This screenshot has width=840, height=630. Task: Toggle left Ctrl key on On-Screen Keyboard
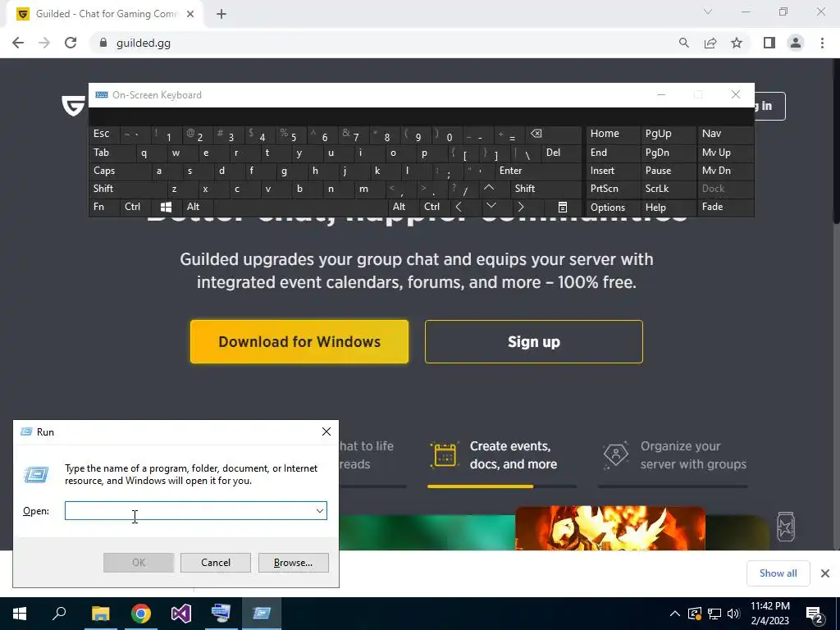(135, 207)
